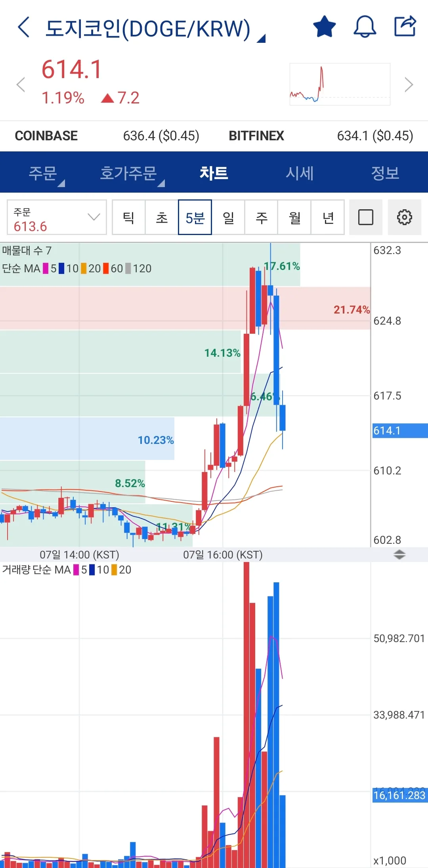The width and height of the screenshot is (428, 868).
Task: Switch to the 호가주문 tab
Action: point(128,173)
